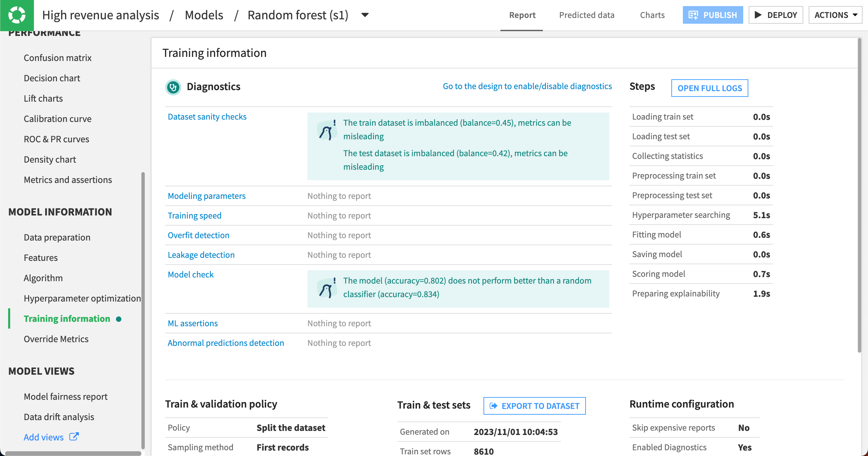Click Models in the breadcrumb
868x456 pixels.
tap(204, 15)
